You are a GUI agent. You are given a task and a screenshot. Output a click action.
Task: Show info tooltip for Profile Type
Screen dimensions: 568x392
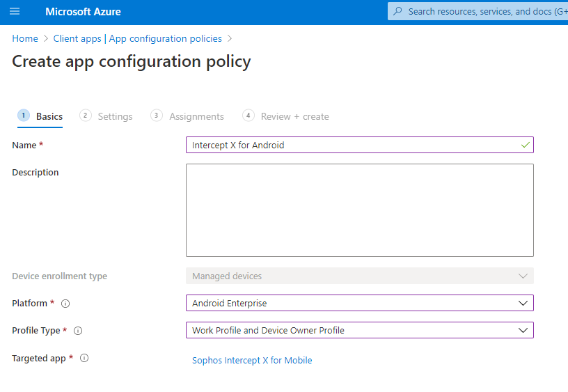tap(78, 331)
